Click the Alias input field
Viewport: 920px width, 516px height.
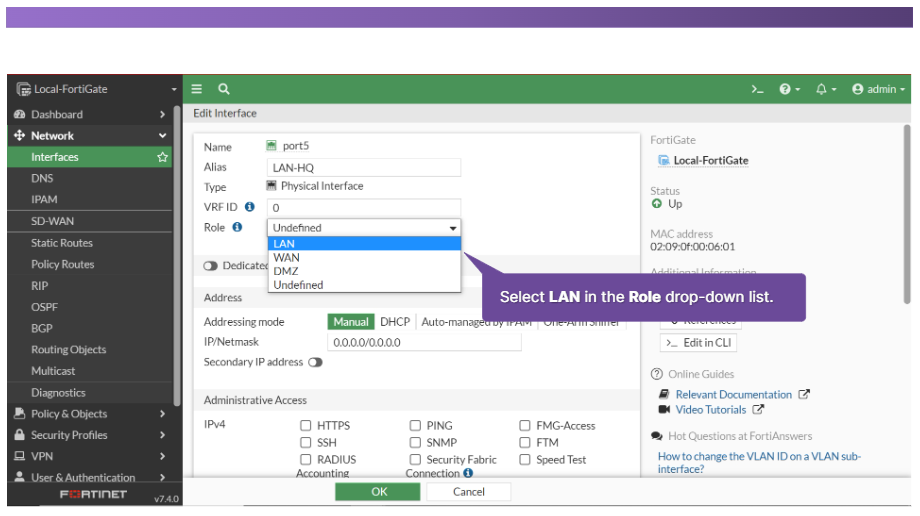click(364, 167)
